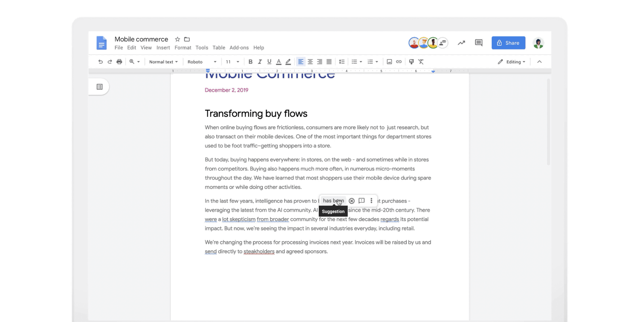Screen dimensions: 644x322
Task: Click the text highlight color icon
Action: pos(287,62)
